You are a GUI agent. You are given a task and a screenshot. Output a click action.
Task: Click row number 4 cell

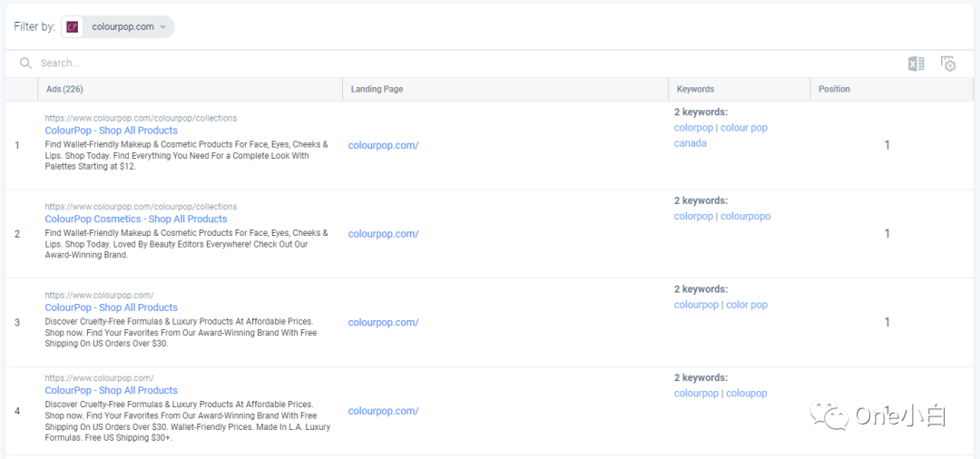click(17, 412)
